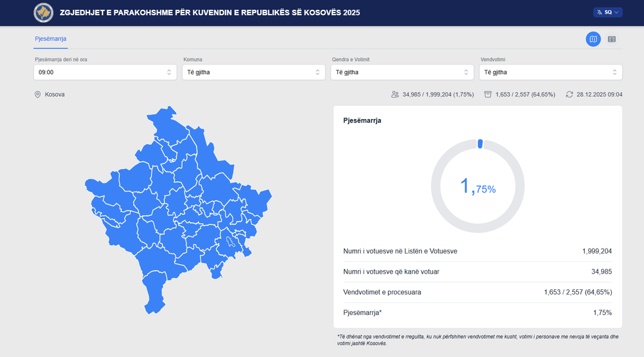Screen dimensions: 644x357
Task: Switch to map view icon
Action: coord(593,39)
